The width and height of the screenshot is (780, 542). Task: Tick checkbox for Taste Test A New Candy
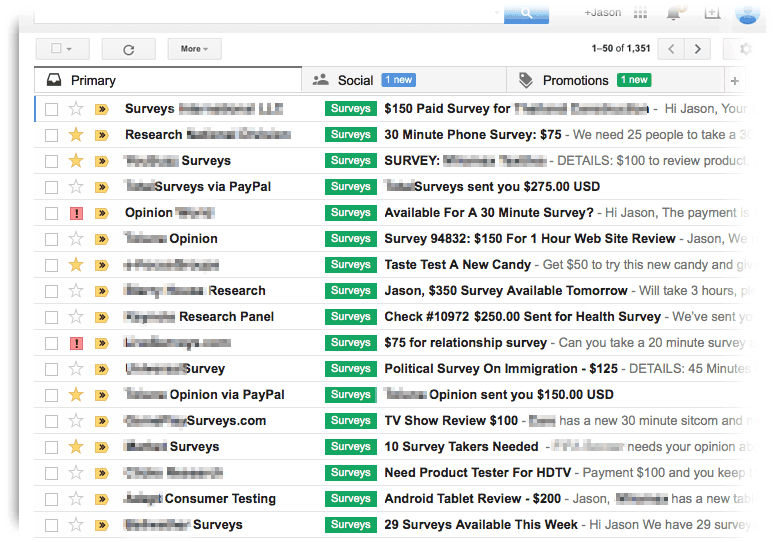[51, 265]
